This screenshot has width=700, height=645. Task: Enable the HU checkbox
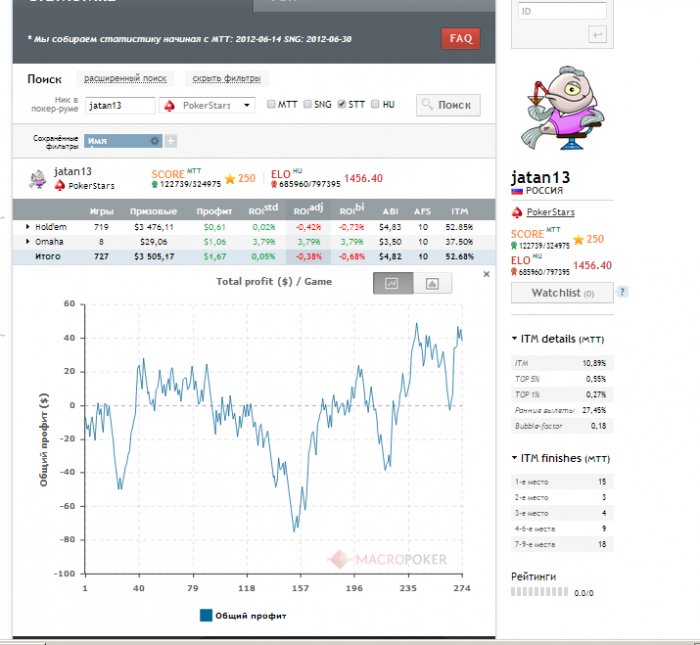(375, 104)
